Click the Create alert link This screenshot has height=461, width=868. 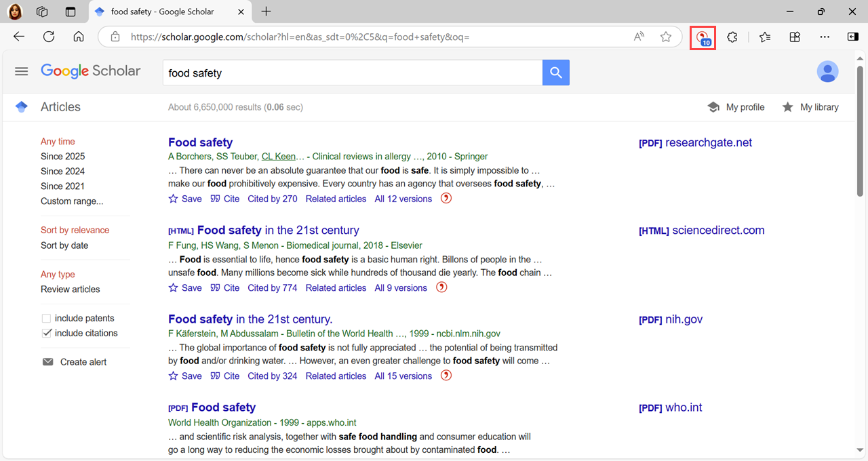[83, 362]
